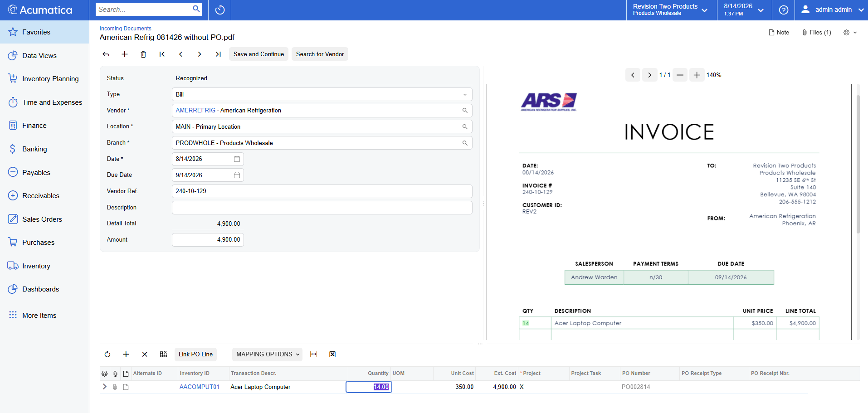Open MAPPING OPTIONS dropdown
The width and height of the screenshot is (868, 413).
point(268,354)
